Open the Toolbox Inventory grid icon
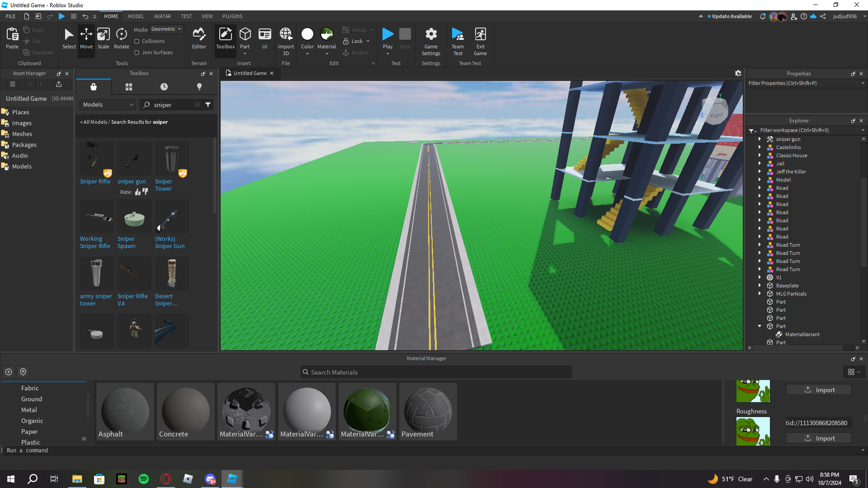Screen dimensions: 868x488 (129, 87)
